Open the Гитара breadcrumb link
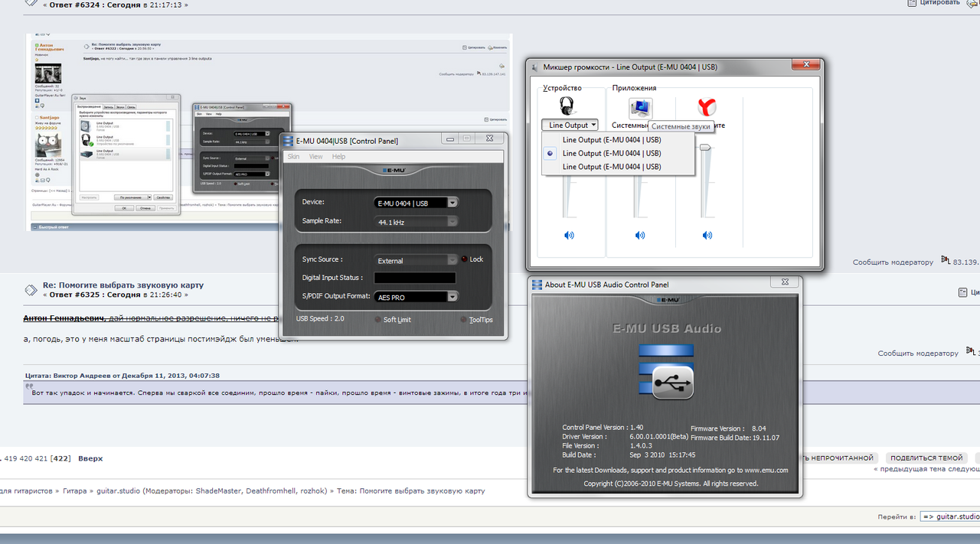Screen dimensions: 980x544 point(73,491)
